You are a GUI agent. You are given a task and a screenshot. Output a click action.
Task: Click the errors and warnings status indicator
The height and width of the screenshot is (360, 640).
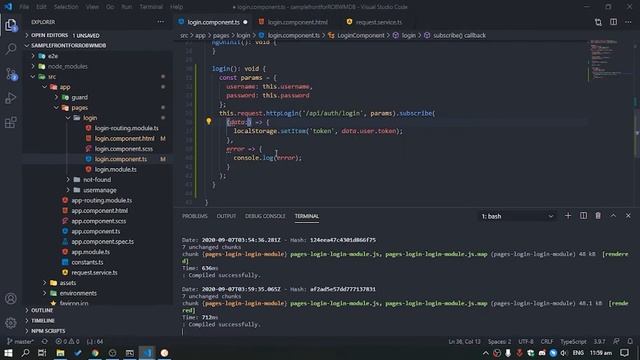coord(68,341)
